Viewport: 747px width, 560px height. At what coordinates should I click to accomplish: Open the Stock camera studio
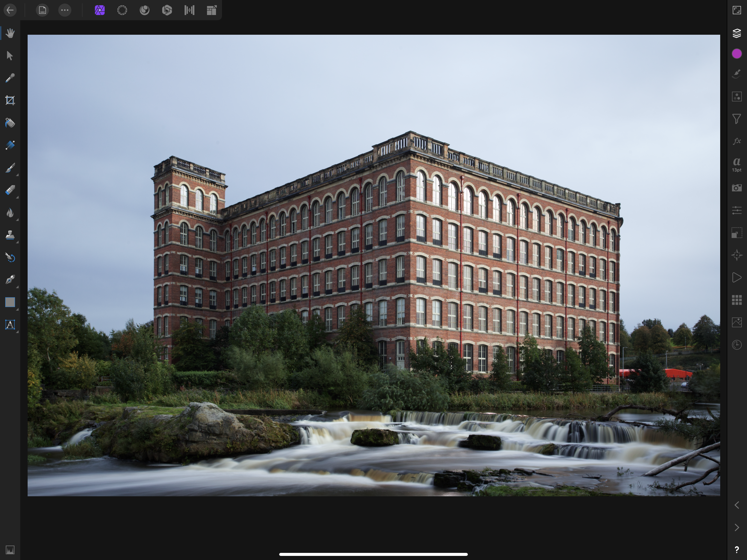pyautogui.click(x=737, y=188)
